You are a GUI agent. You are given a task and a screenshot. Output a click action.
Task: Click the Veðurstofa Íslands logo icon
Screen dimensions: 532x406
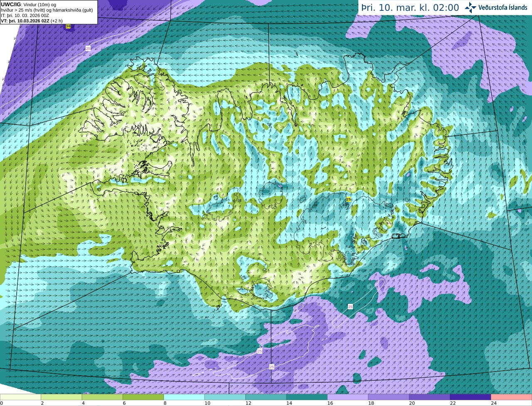click(x=470, y=7)
